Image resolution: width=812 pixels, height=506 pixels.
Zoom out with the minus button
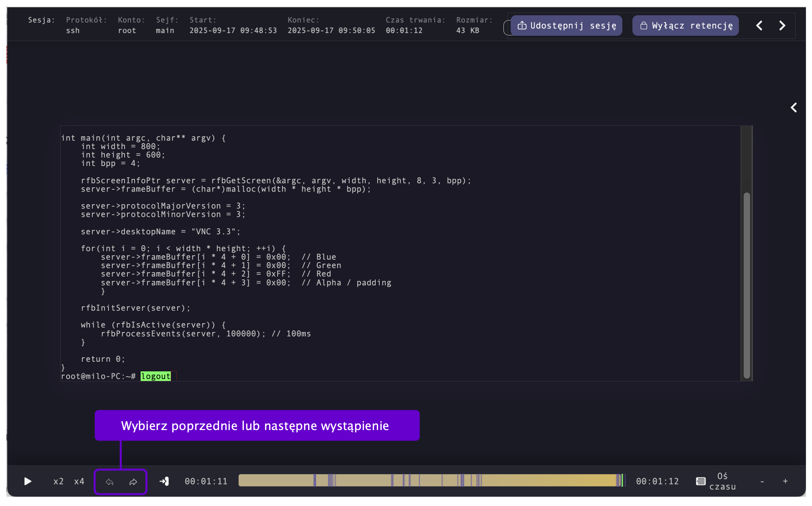tap(762, 481)
